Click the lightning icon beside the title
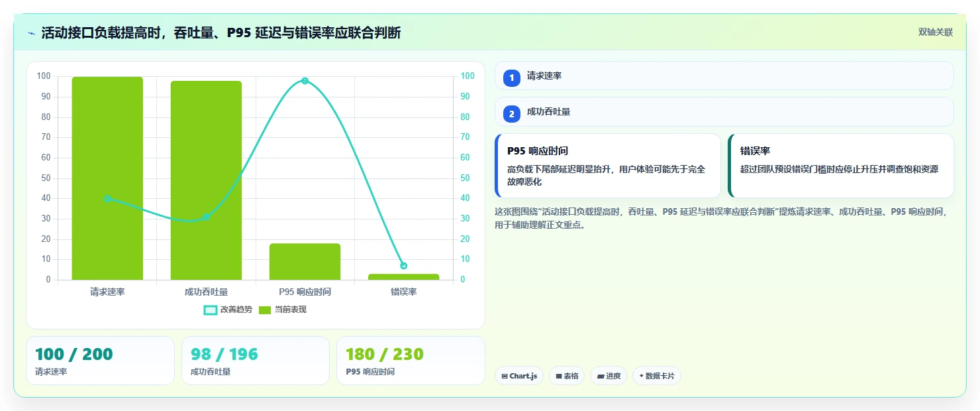The image size is (980, 411). tap(31, 33)
